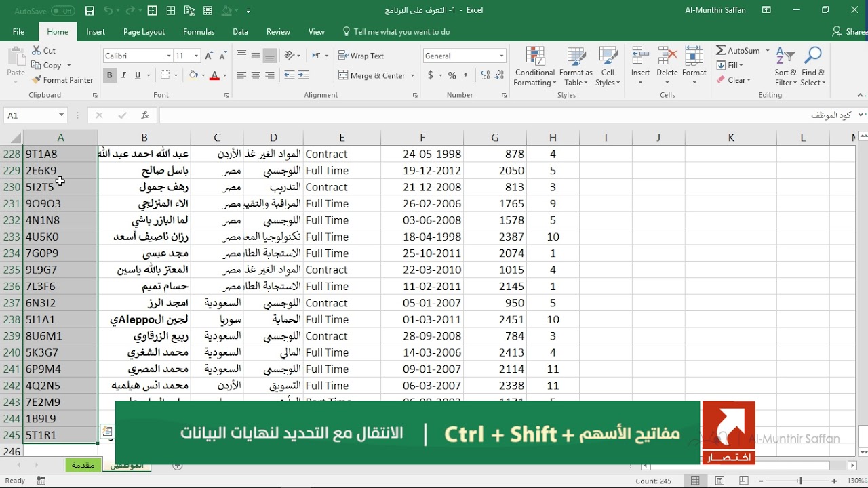
Task: Toggle Wrap Text
Action: [x=361, y=56]
